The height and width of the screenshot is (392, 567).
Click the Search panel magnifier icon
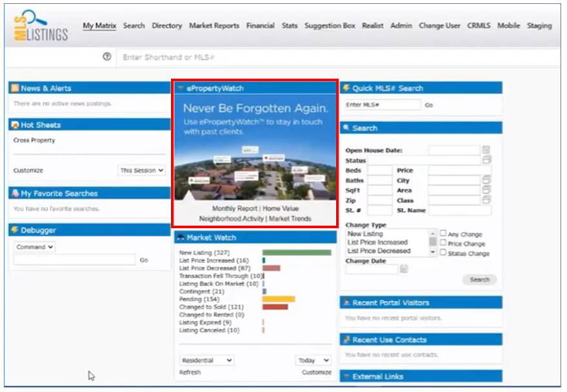click(x=346, y=128)
